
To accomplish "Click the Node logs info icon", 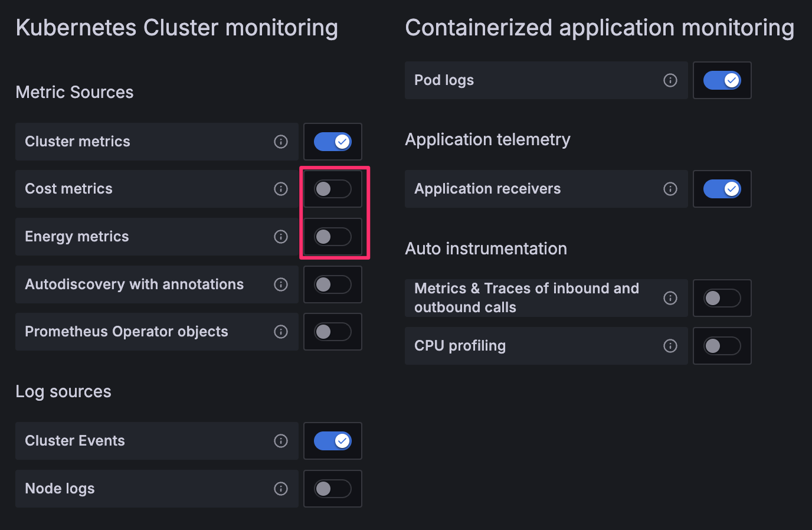I will [281, 489].
